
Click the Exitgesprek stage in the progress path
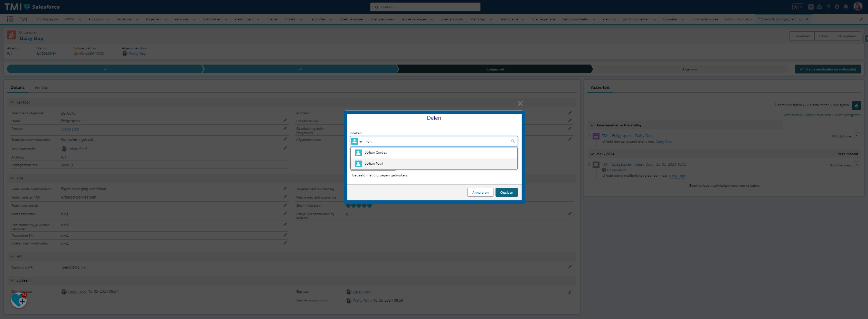point(495,69)
